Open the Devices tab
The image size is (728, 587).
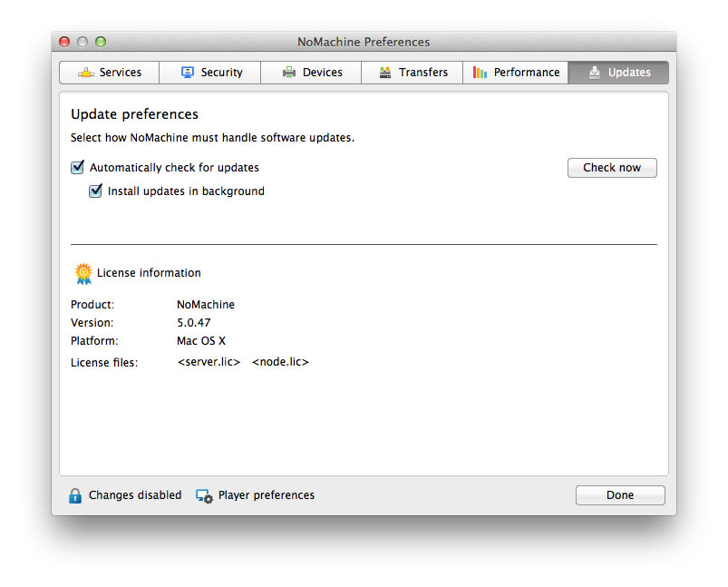[311, 73]
